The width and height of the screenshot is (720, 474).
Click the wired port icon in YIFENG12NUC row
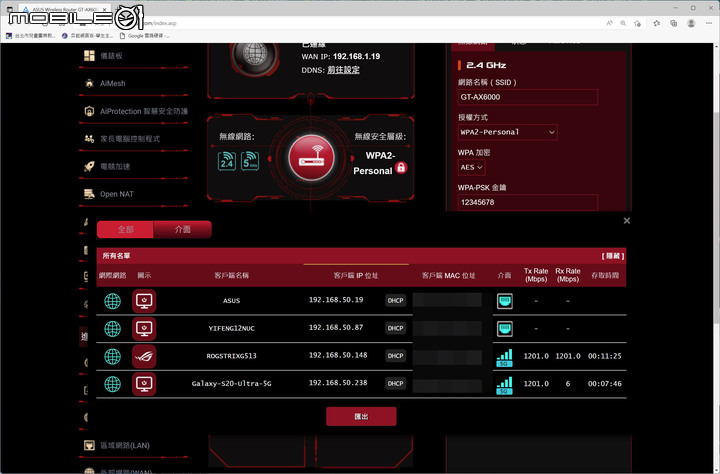tap(505, 329)
